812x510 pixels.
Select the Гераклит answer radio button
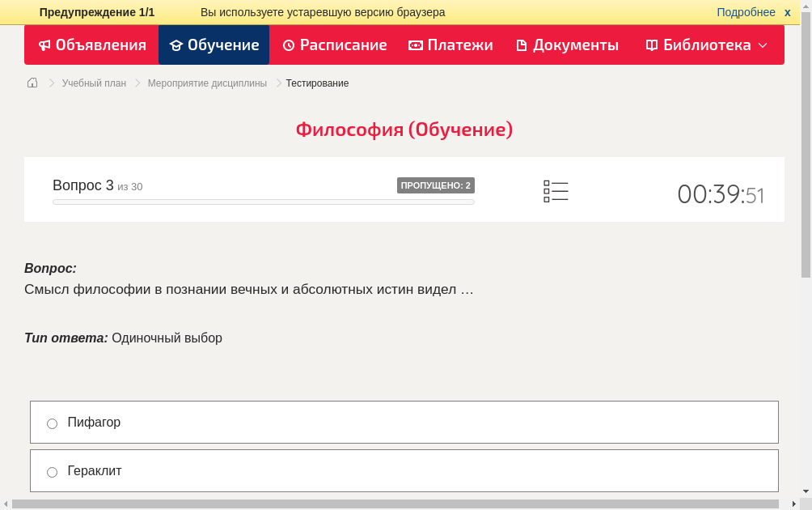pyautogui.click(x=53, y=472)
